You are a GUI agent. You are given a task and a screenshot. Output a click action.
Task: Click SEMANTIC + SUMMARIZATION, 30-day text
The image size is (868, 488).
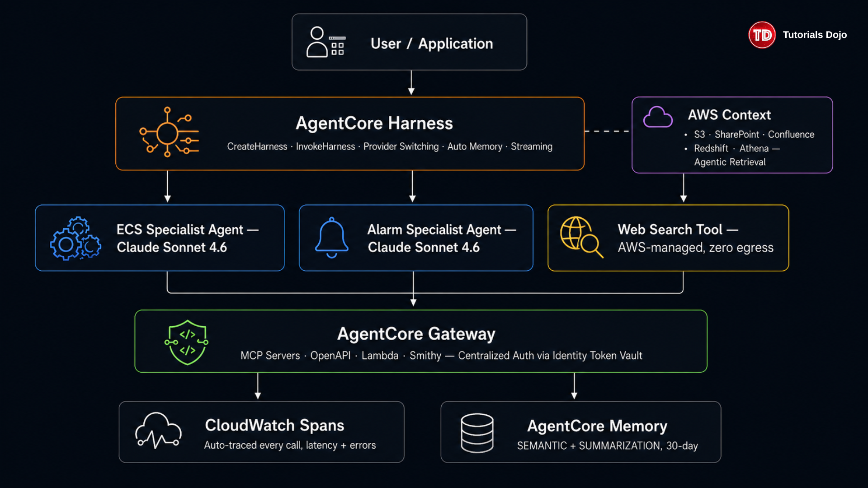pos(608,446)
